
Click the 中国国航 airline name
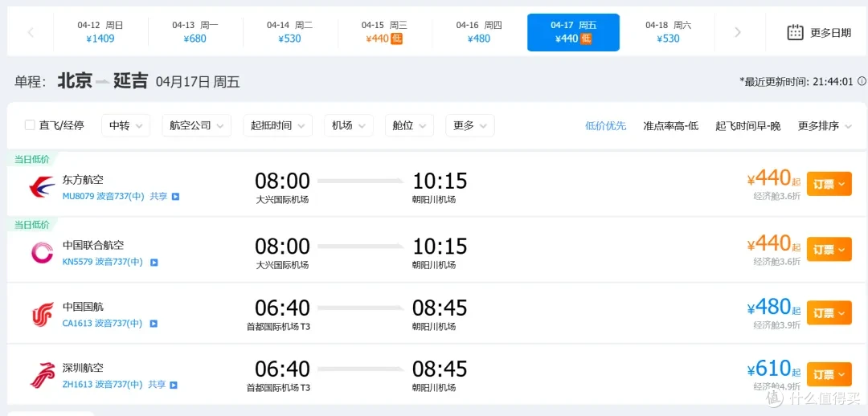coord(83,307)
